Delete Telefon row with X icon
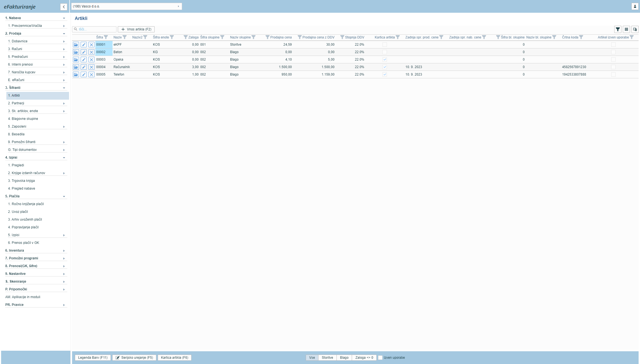 (91, 74)
